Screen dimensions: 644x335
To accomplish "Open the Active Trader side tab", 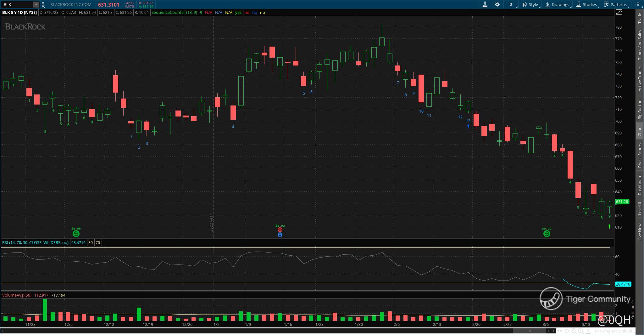I will coord(639,79).
